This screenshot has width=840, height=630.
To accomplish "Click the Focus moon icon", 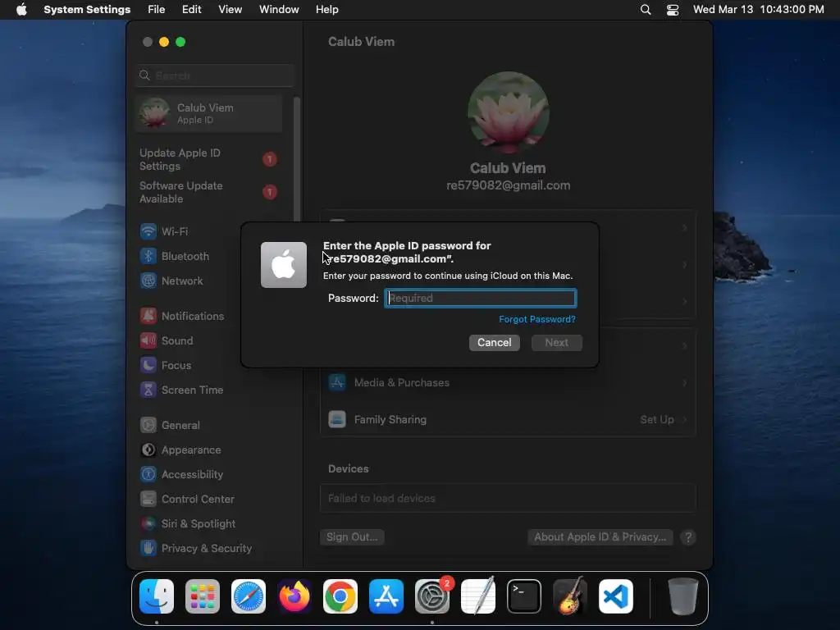I will 148,365.
